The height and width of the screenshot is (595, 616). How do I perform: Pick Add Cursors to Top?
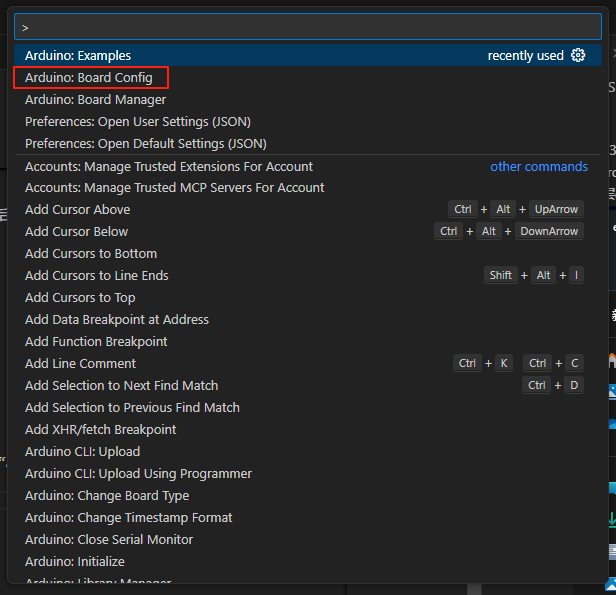tap(308, 297)
